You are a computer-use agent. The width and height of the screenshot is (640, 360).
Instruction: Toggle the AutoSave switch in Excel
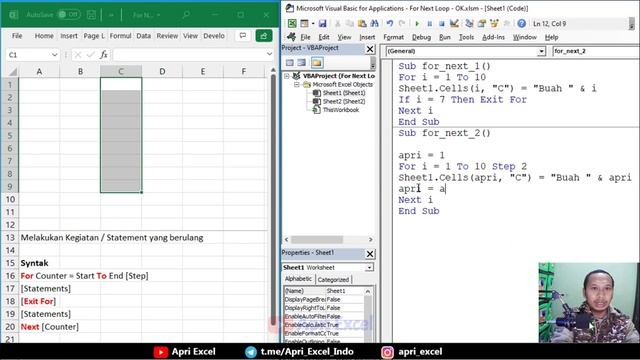(x=69, y=15)
